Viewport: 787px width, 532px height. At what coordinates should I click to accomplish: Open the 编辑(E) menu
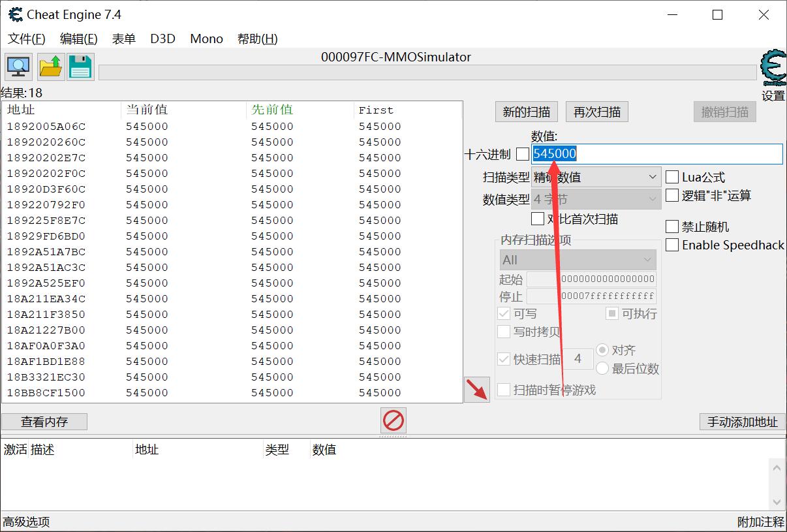click(78, 39)
